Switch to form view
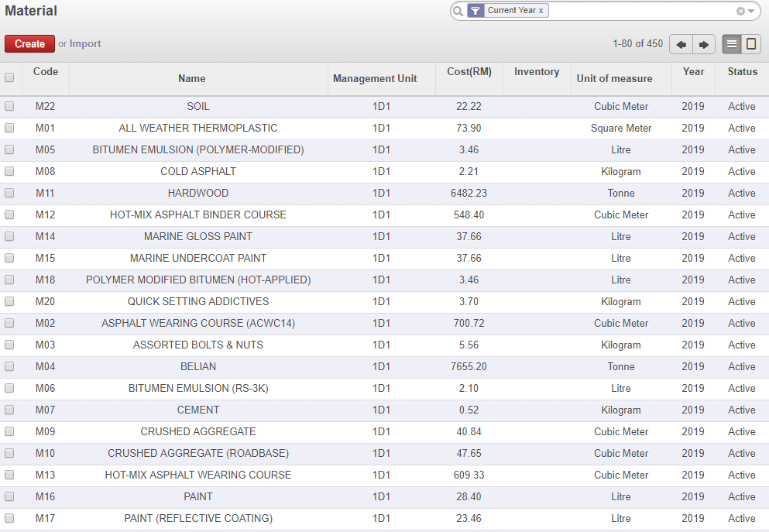The width and height of the screenshot is (769, 532). pos(750,44)
